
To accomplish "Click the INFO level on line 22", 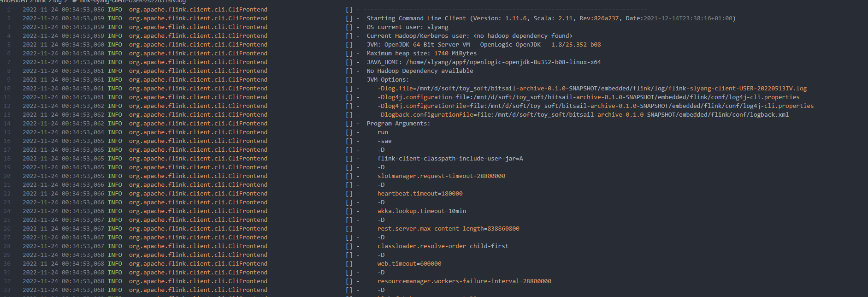I will point(115,194).
